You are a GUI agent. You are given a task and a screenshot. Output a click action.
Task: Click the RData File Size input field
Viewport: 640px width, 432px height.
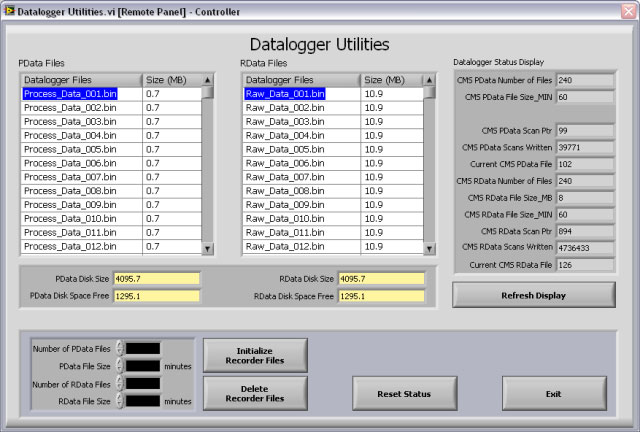[143, 401]
